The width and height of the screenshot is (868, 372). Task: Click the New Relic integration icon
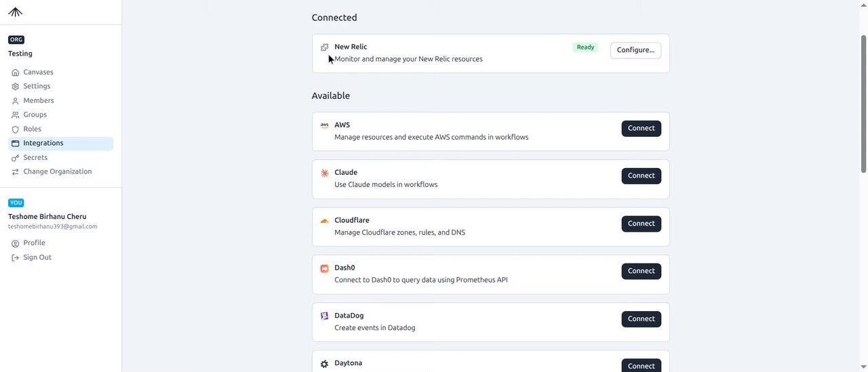click(x=325, y=47)
